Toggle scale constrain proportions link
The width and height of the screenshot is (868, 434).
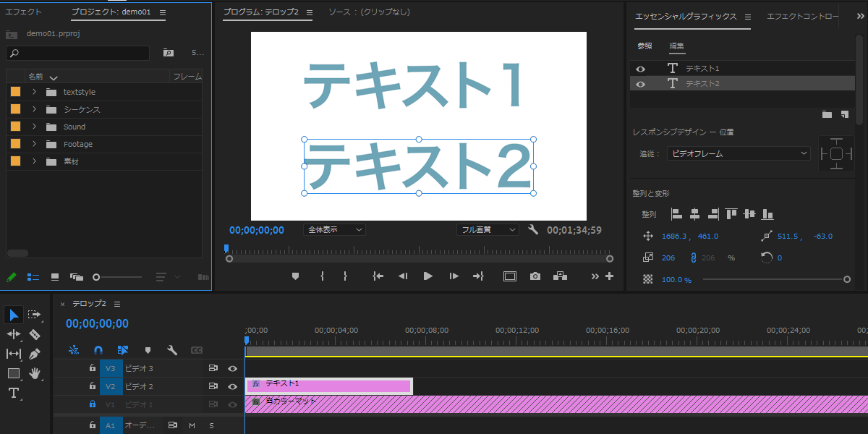click(x=693, y=257)
